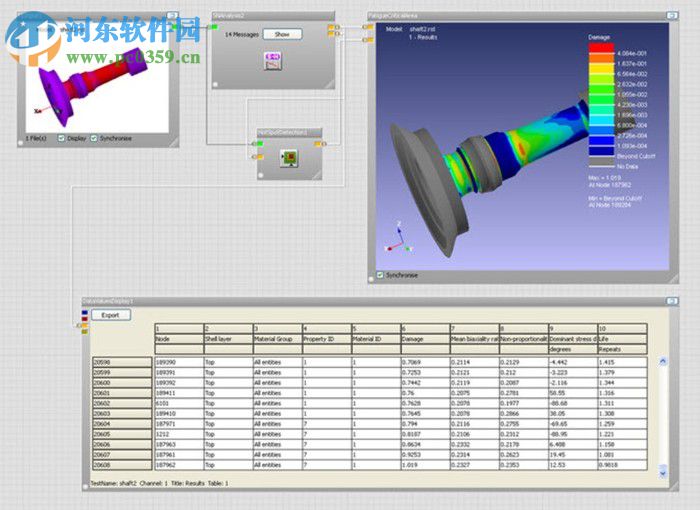Image resolution: width=700 pixels, height=510 pixels.
Task: Click node cell 189411
Action: pyautogui.click(x=179, y=393)
